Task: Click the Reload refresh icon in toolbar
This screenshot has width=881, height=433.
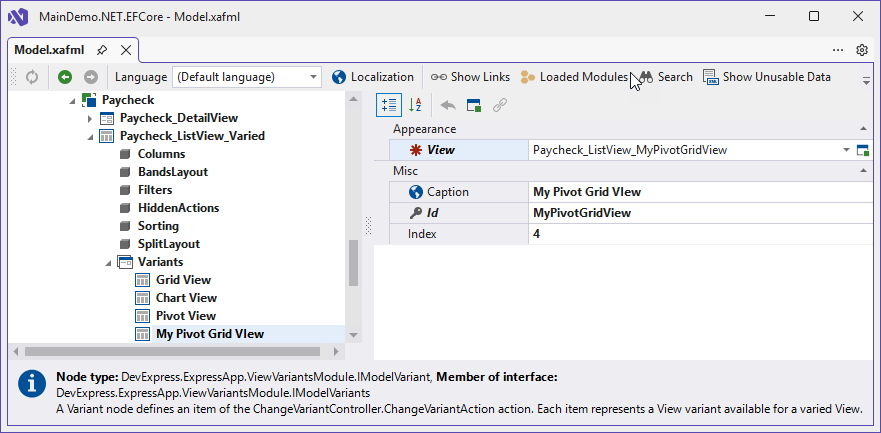Action: (32, 77)
